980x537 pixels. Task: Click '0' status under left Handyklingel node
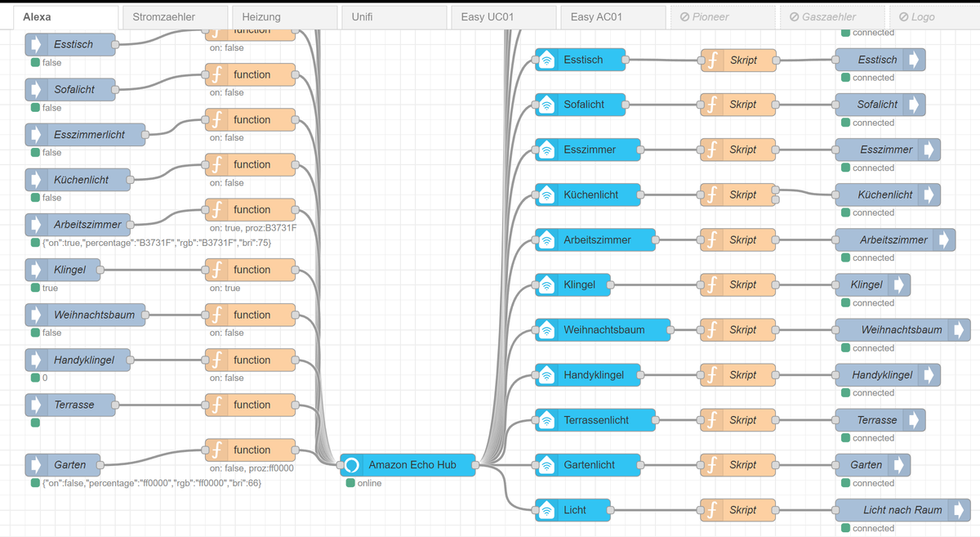[x=39, y=378]
